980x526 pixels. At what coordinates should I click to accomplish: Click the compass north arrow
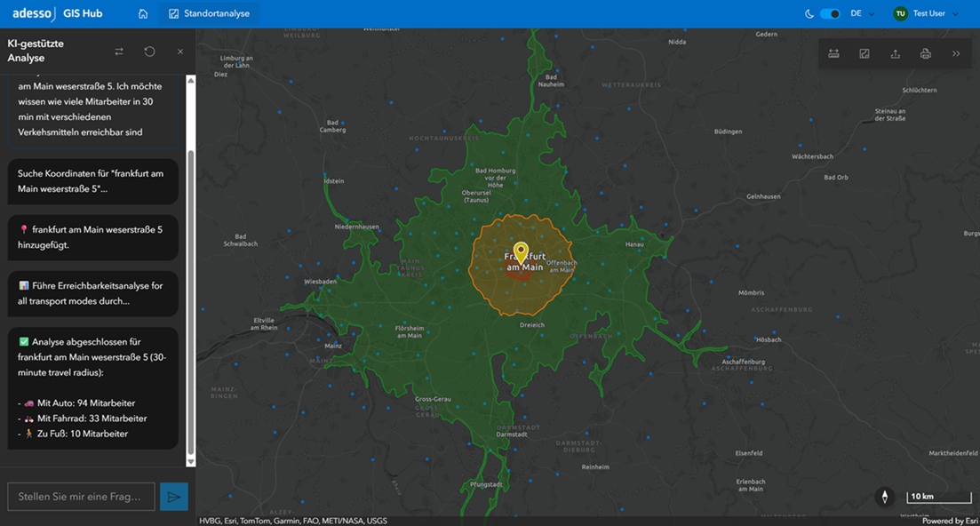tap(884, 498)
